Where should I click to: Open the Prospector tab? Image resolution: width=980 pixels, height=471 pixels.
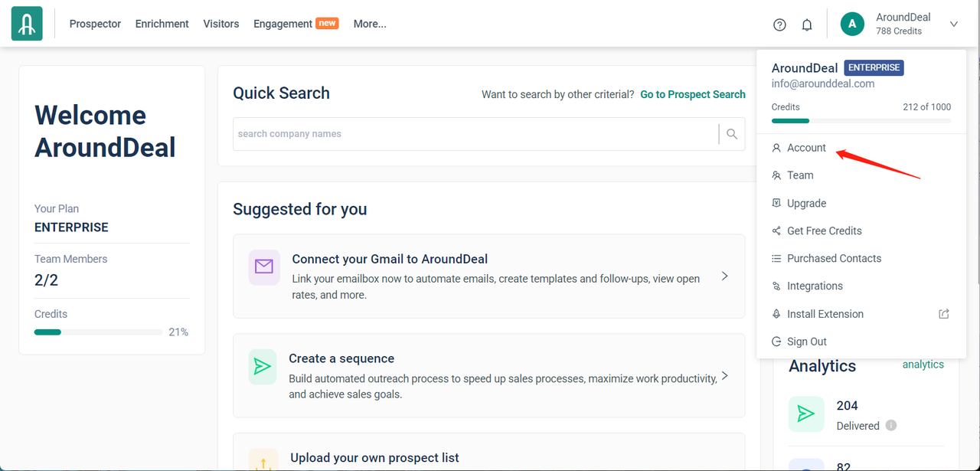point(95,24)
